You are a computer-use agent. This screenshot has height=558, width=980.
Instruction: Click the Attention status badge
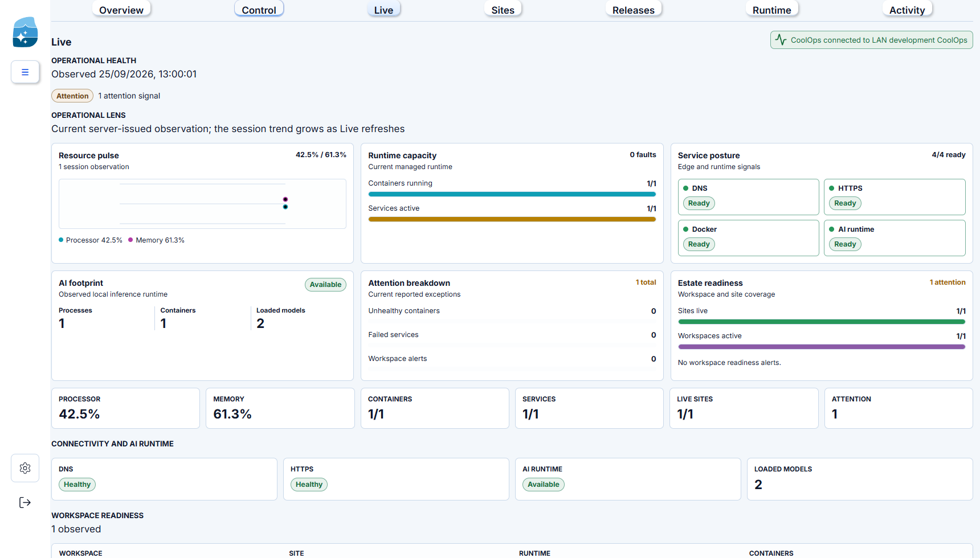(72, 96)
